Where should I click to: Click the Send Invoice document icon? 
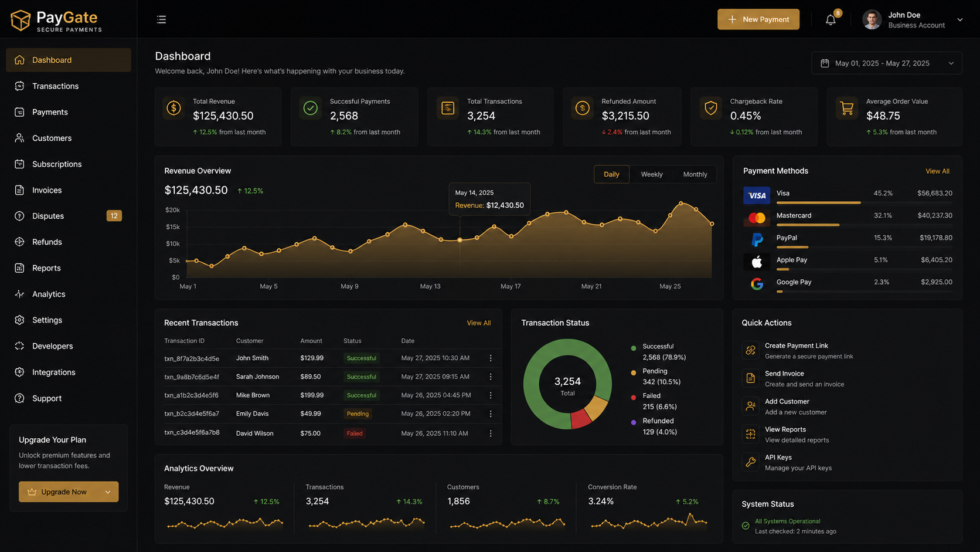(750, 378)
